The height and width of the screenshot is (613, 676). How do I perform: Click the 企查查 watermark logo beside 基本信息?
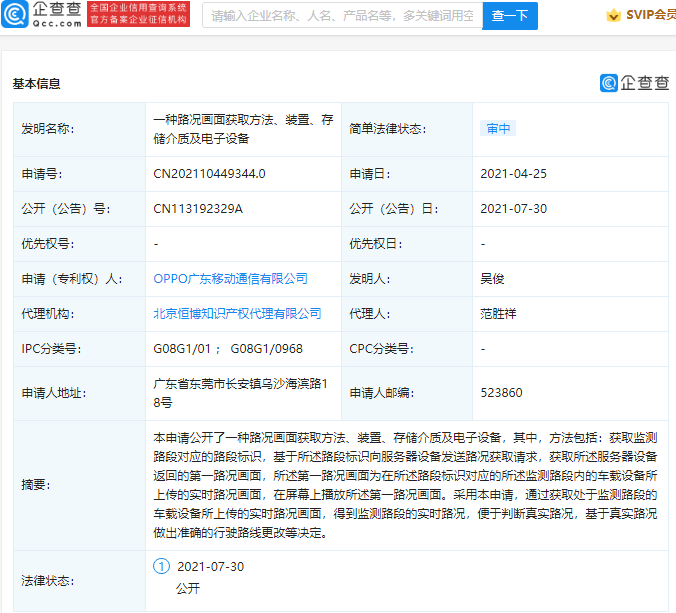point(634,83)
